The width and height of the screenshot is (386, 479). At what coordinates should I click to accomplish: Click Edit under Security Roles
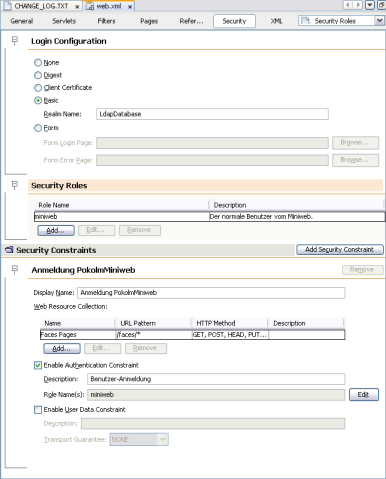tap(97, 230)
